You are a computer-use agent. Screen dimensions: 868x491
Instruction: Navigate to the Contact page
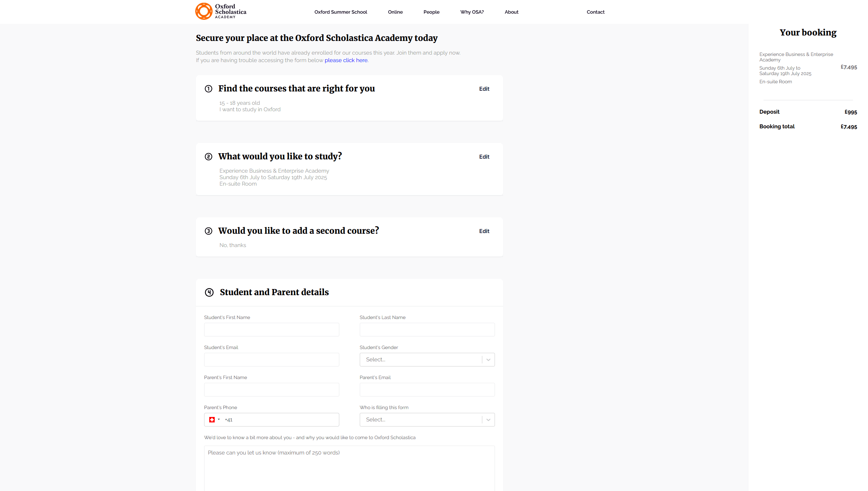click(x=596, y=12)
